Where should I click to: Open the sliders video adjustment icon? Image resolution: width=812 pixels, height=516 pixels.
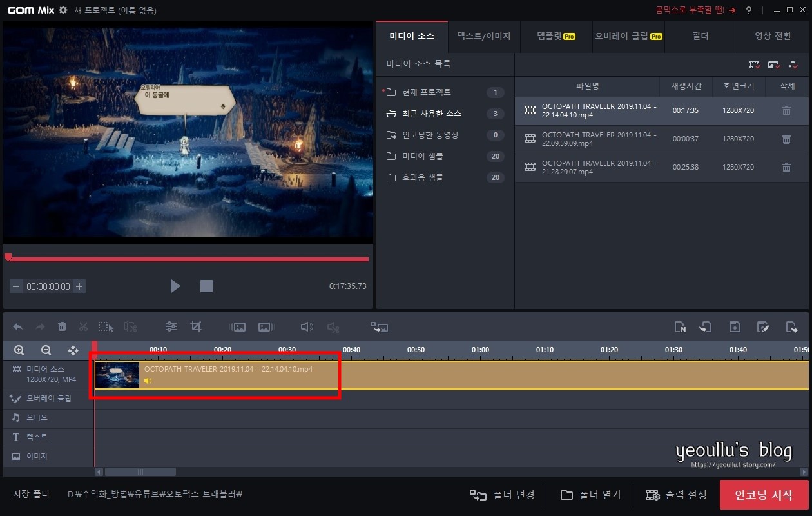click(x=171, y=327)
